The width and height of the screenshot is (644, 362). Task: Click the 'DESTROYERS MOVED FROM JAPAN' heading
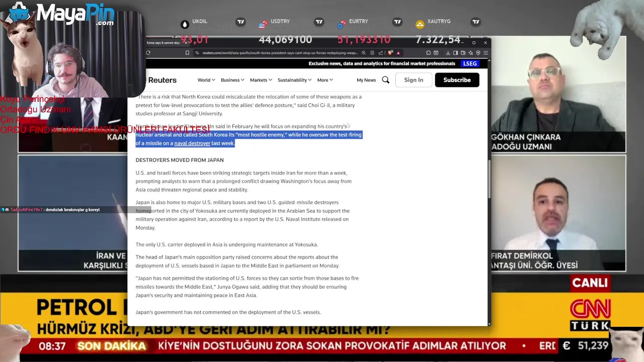pyautogui.click(x=180, y=160)
